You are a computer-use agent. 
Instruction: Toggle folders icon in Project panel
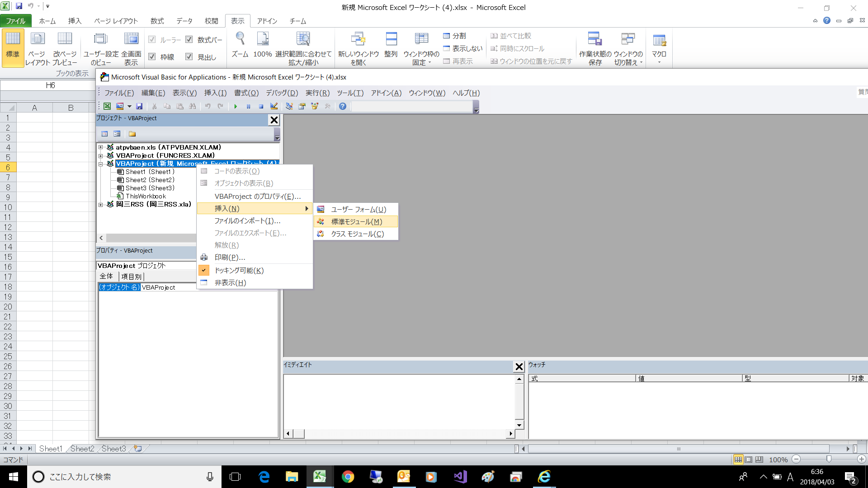pyautogui.click(x=132, y=134)
